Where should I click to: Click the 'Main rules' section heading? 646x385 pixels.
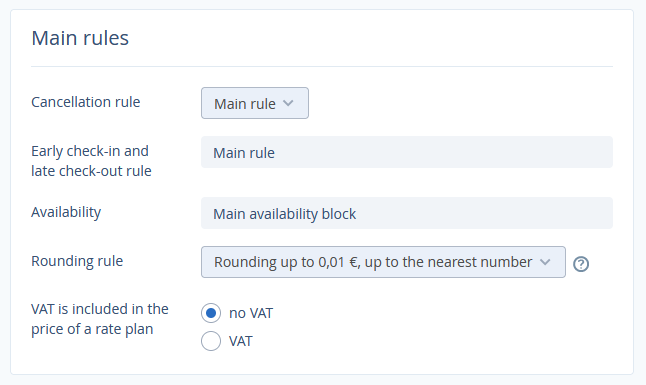pos(80,38)
